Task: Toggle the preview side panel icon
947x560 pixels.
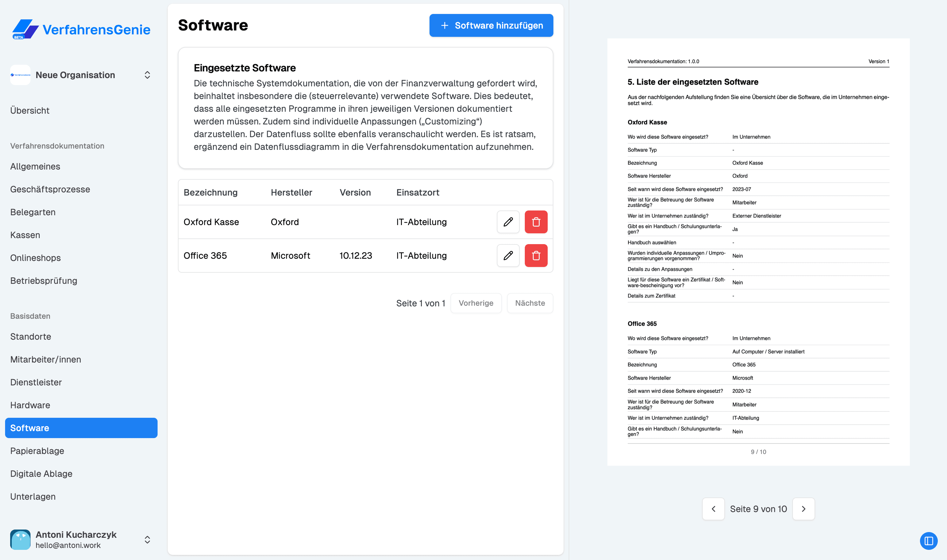Action: tap(929, 541)
